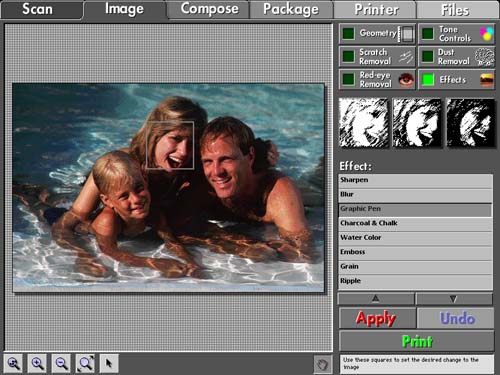
Task: Choose the Water Color effect
Action: coord(415,238)
